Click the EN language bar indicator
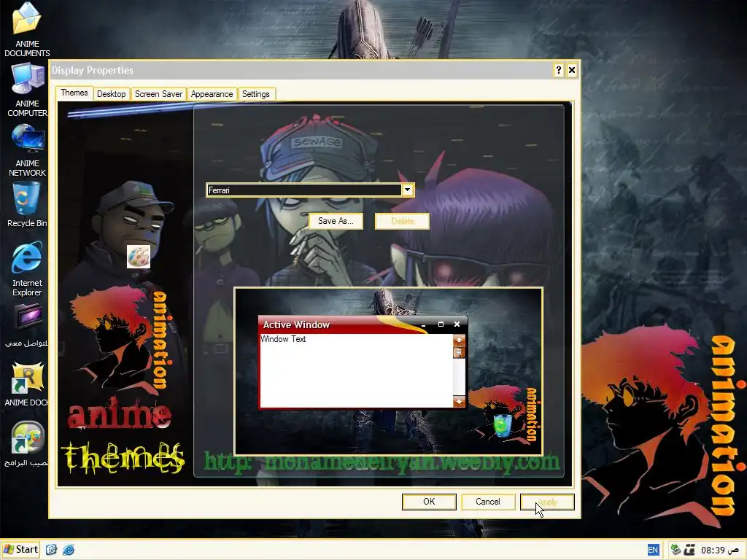 [653, 550]
